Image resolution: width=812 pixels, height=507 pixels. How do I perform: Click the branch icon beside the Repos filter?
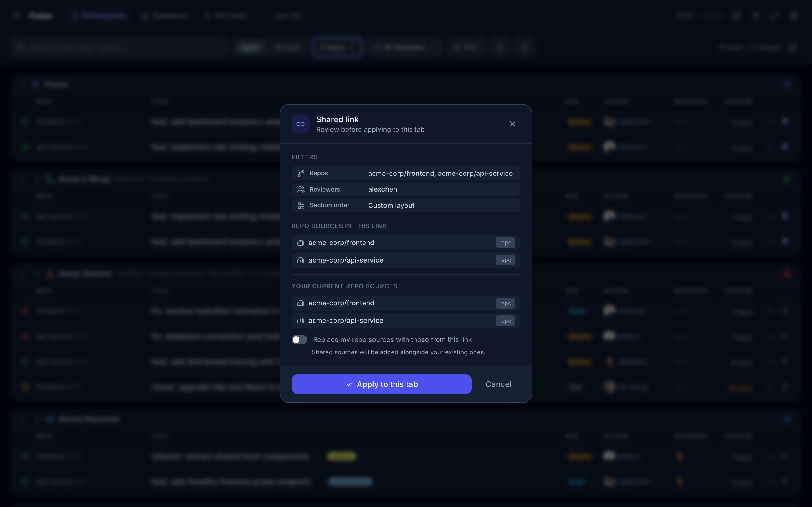tap(301, 173)
